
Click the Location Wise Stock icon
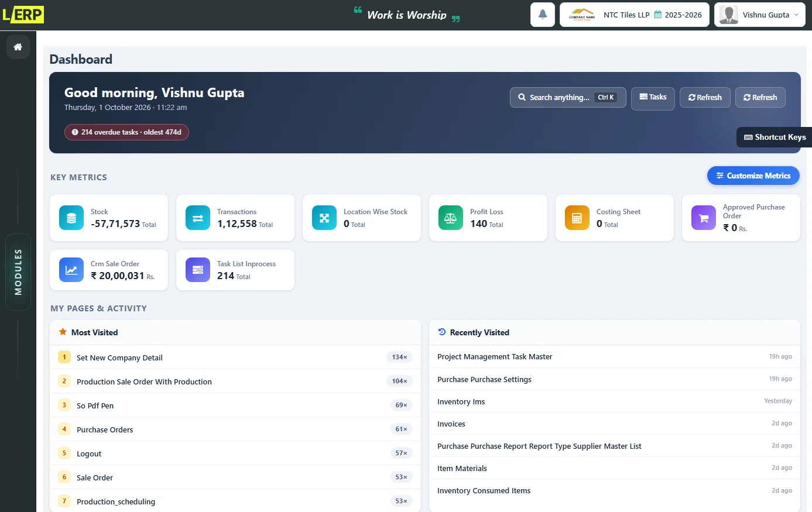(324, 218)
